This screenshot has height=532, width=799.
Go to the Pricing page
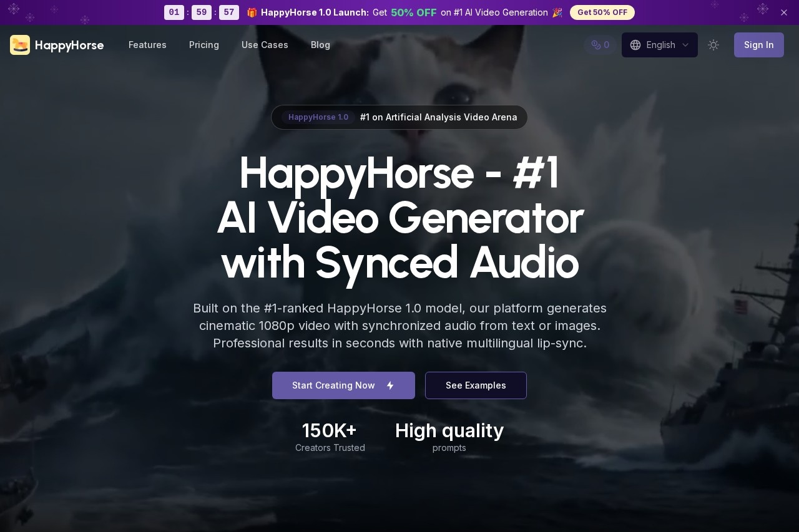204,45
